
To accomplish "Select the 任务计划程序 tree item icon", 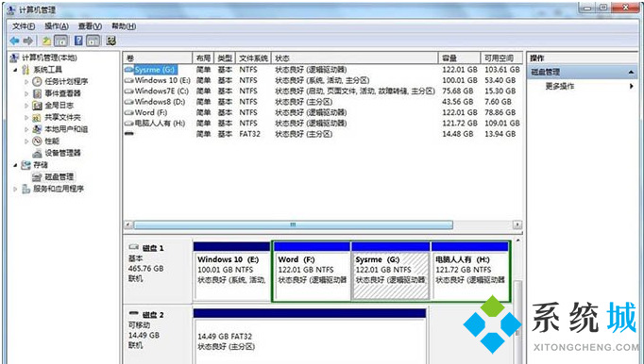I will coord(38,81).
